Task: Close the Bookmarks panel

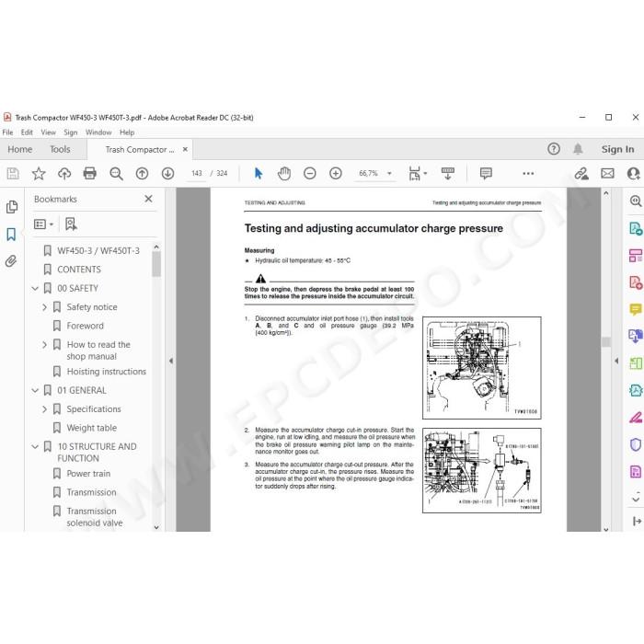Action: [148, 200]
